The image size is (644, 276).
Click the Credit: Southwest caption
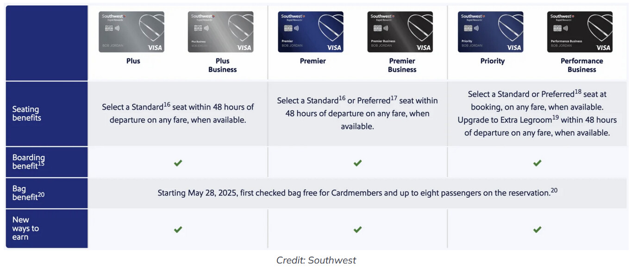[x=316, y=260]
